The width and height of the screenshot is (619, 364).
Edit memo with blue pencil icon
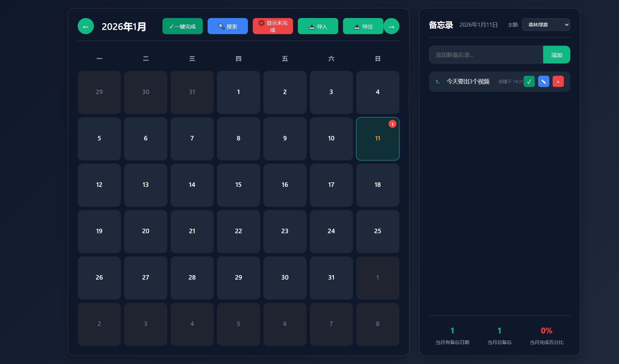click(544, 81)
